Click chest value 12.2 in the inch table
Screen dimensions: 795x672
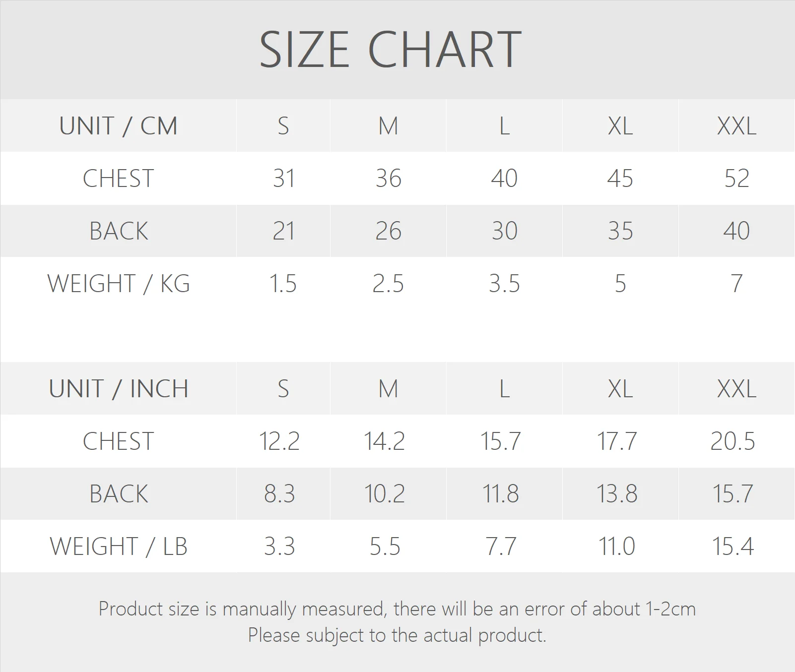(279, 441)
